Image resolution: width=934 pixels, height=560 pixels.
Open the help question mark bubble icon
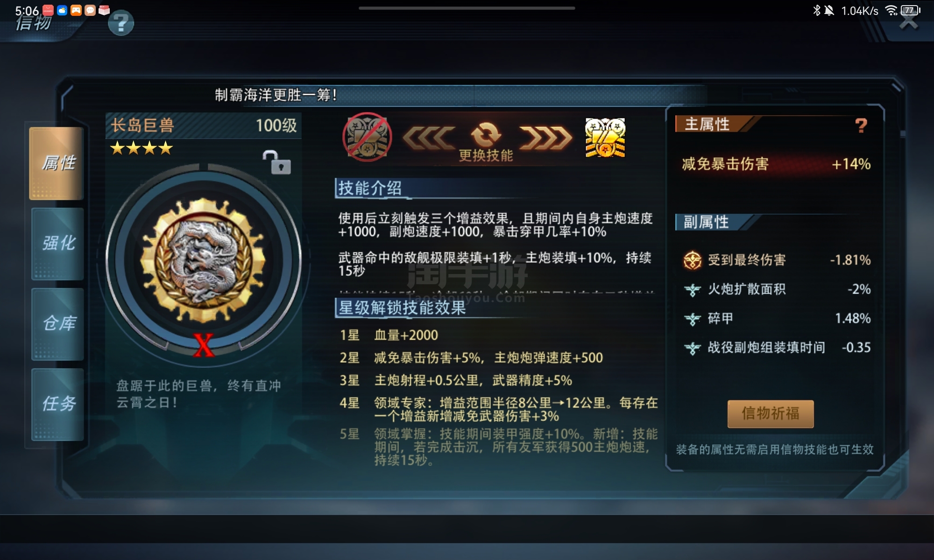121,23
